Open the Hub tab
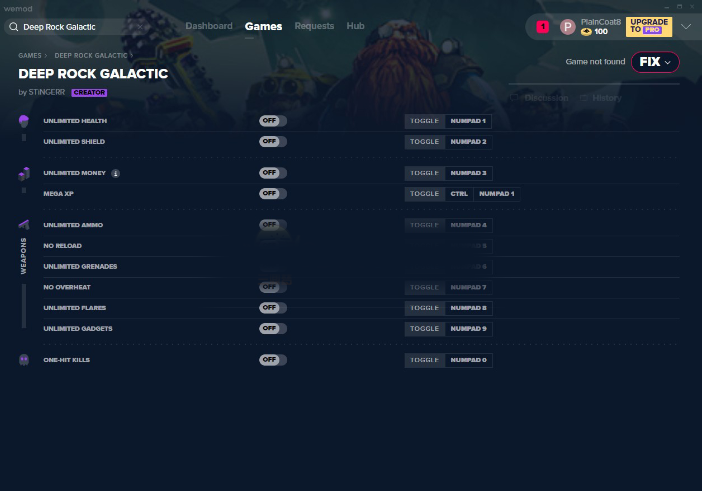Screen dimensions: 702x492 click(x=355, y=26)
